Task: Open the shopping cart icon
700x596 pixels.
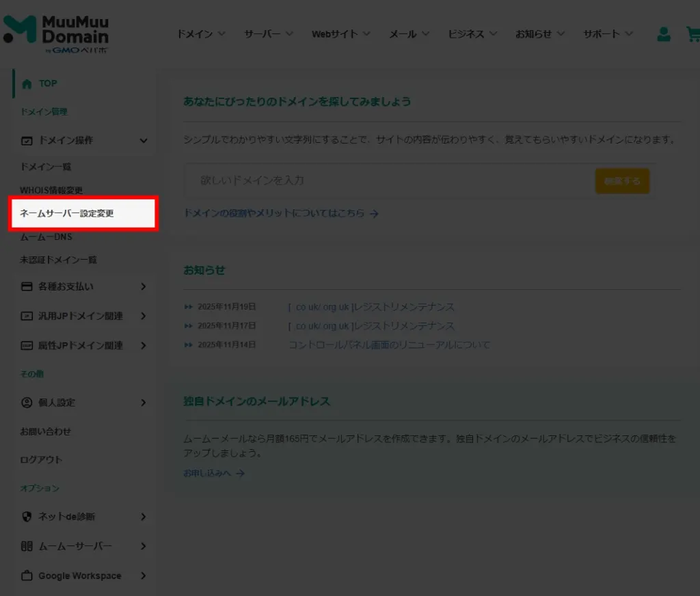Action: 692,34
